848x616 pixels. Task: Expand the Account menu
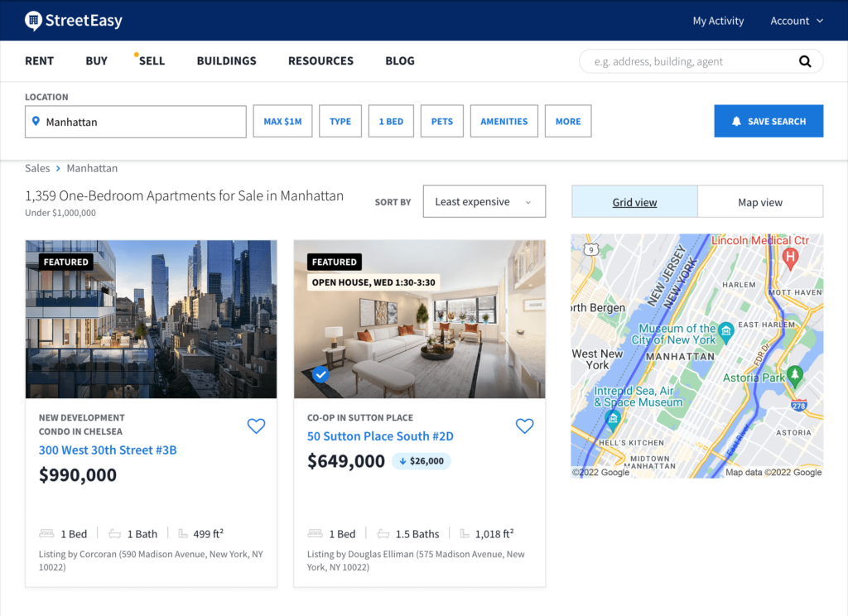(795, 21)
